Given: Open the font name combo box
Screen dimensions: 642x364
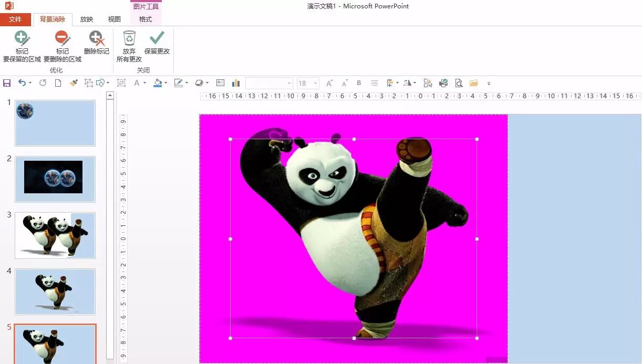Looking at the screenshot, I should pyautogui.click(x=269, y=83).
